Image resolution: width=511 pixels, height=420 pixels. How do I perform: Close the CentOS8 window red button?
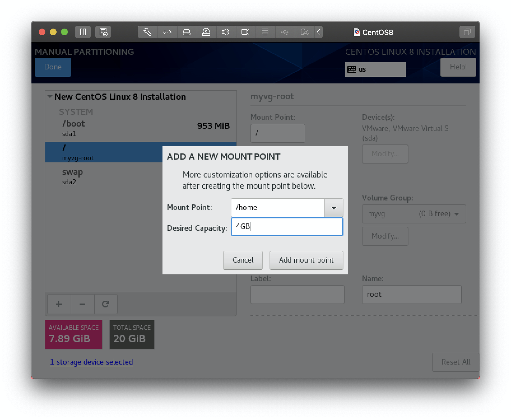coord(42,32)
